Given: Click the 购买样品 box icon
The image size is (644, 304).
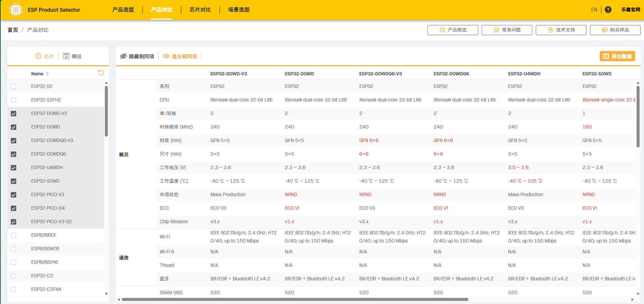Looking at the screenshot, I should (x=605, y=30).
